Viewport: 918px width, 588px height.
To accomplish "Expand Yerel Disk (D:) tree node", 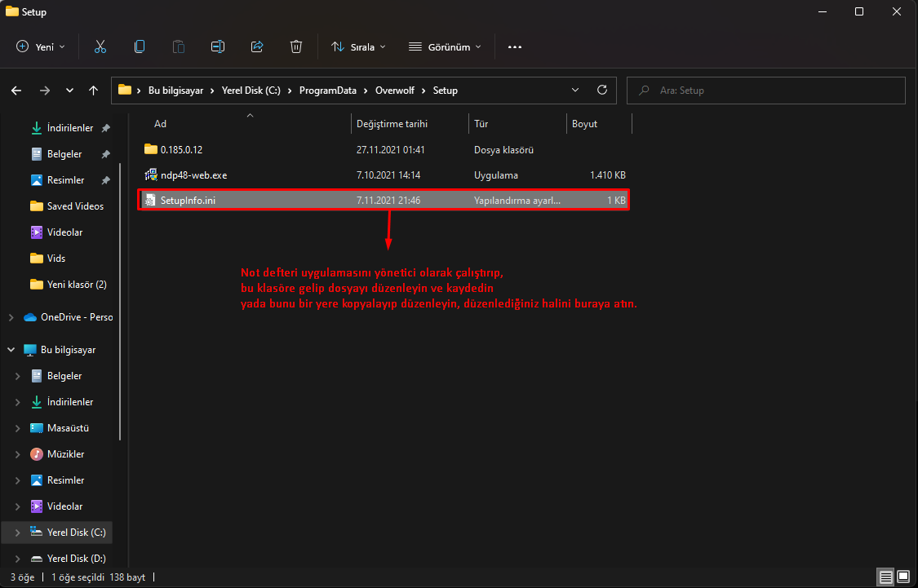I will click(x=18, y=558).
